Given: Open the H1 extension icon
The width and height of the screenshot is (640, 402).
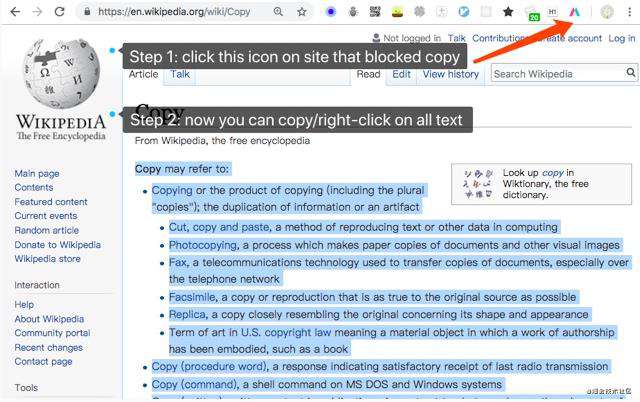Looking at the screenshot, I should 552,12.
